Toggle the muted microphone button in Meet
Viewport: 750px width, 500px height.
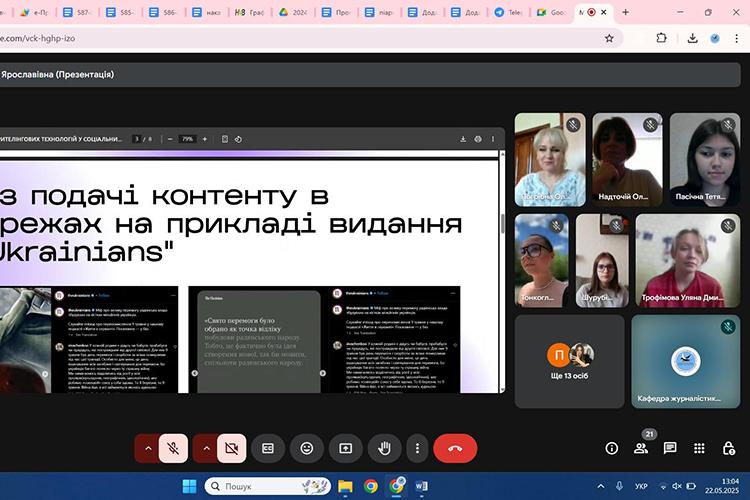[173, 448]
